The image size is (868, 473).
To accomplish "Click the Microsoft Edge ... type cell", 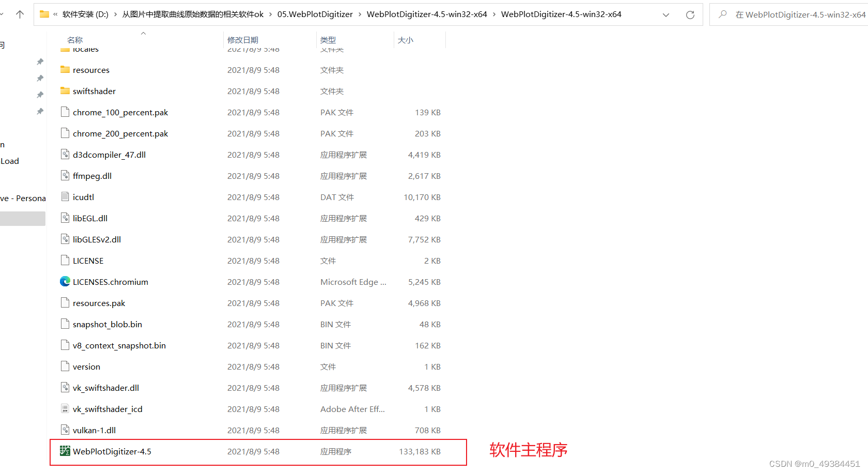I will tap(353, 282).
